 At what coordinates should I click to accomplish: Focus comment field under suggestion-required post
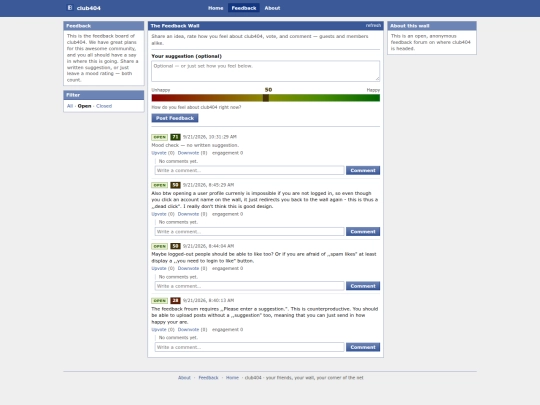[249, 347]
